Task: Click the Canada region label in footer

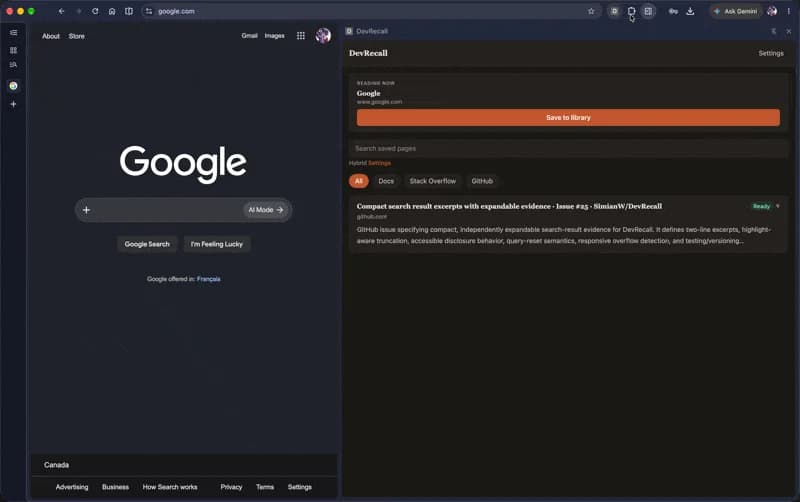Action: 56,465
